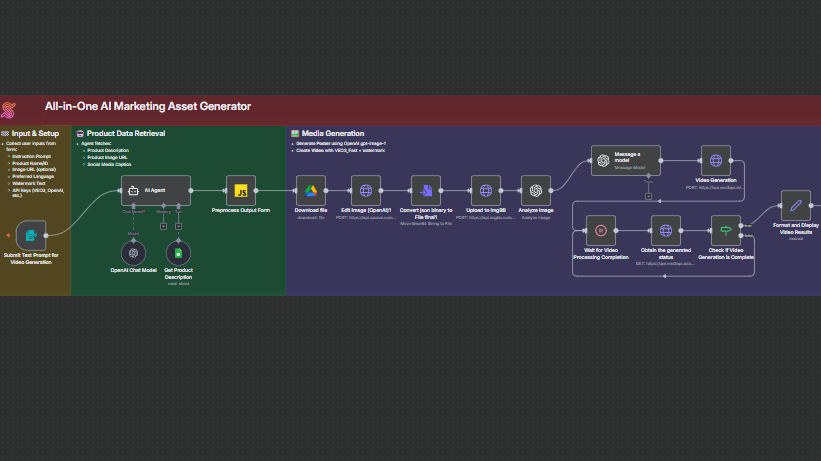Screen dimensions: 821x461
Task: Click the Media Generation sticky note heading
Action: click(x=332, y=133)
